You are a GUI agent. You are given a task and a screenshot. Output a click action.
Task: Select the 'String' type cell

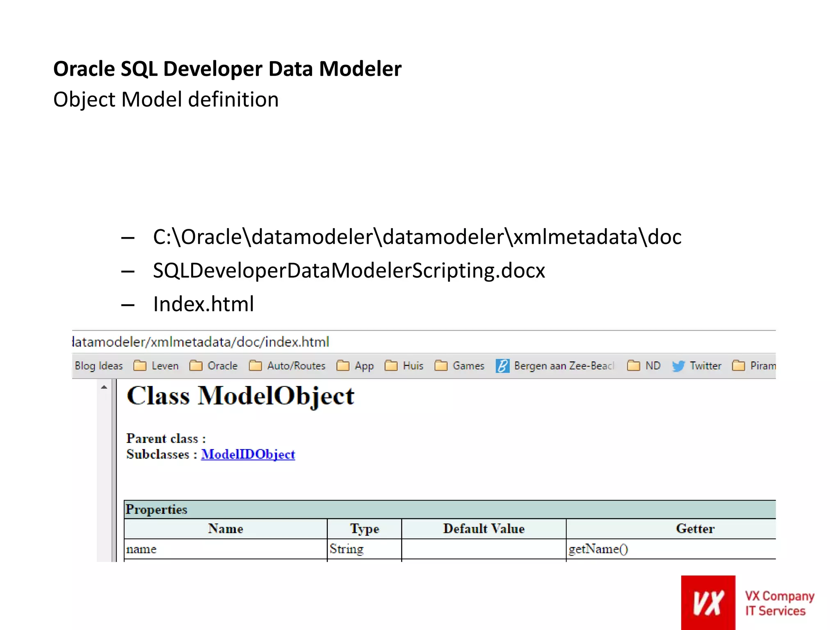(364, 549)
